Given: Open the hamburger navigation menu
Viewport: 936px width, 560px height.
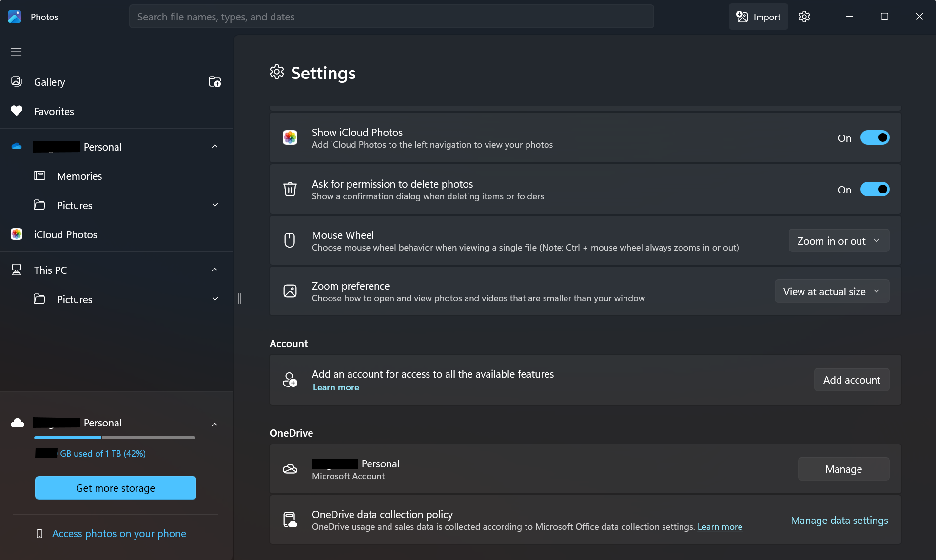Looking at the screenshot, I should pyautogui.click(x=16, y=52).
